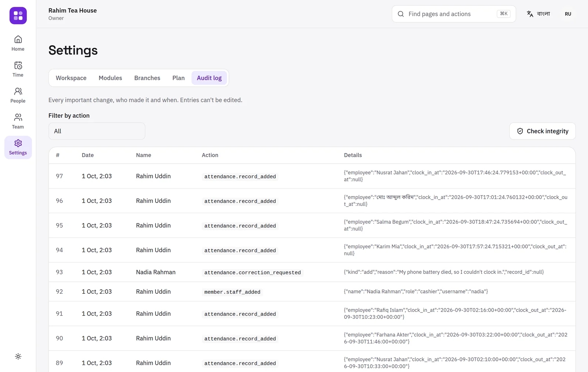Screen dimensions: 588x372
Task: Click attendance.correction_requested action tag
Action: click(x=252, y=272)
